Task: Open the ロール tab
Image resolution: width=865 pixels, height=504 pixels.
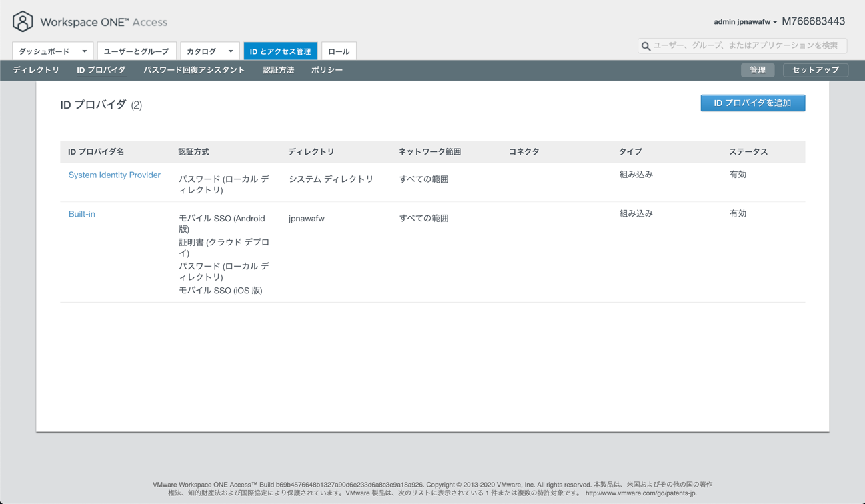Action: point(339,51)
